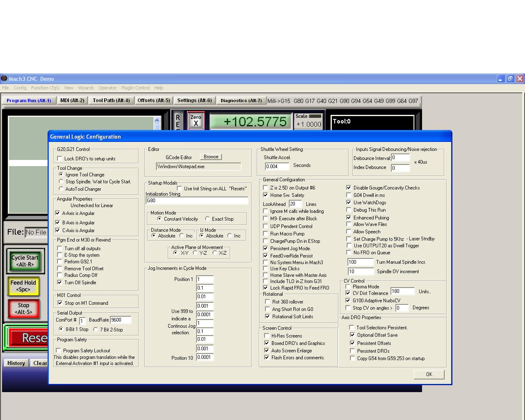Confirm the dialog with the OK button
Viewport: 525px width, 420px height.
[x=429, y=374]
